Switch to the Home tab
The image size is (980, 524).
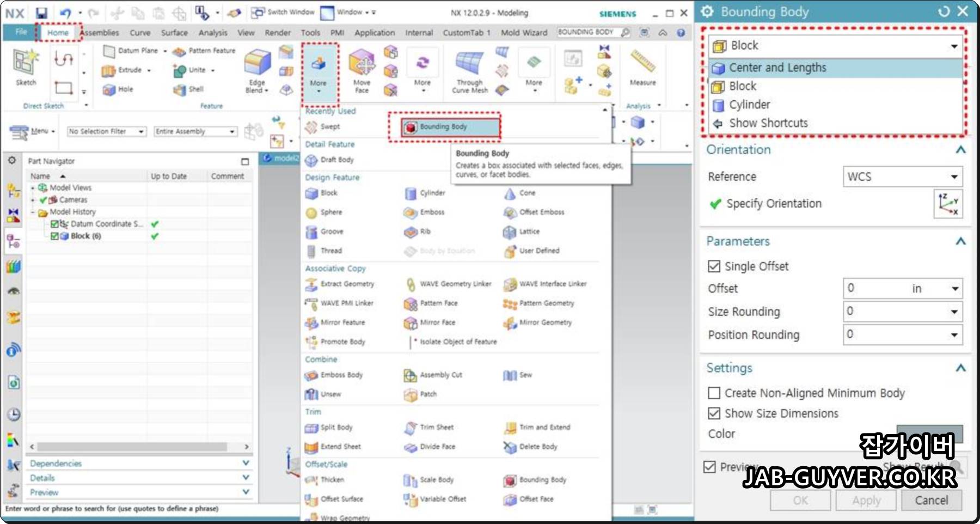click(58, 33)
